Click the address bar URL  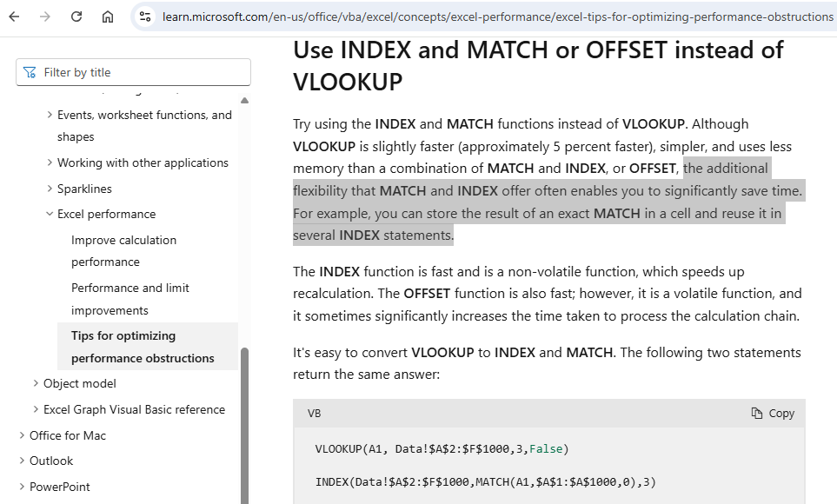(x=495, y=17)
